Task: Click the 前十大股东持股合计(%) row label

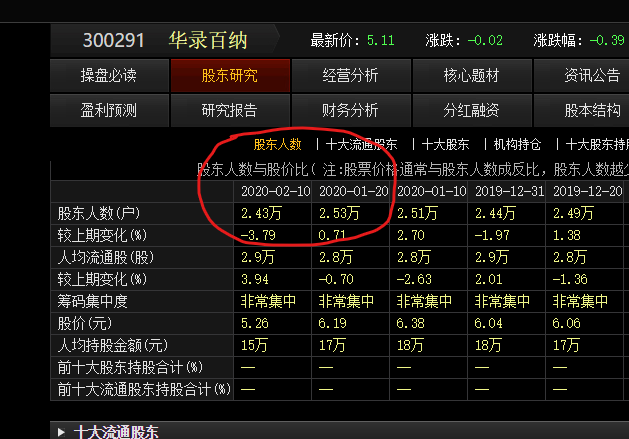Action: [x=130, y=368]
